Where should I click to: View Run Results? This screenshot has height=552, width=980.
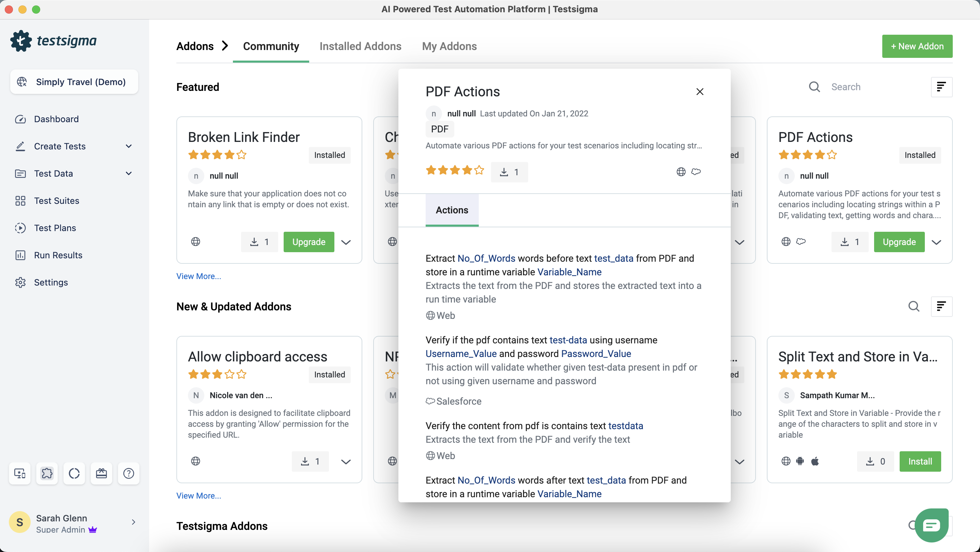58,255
